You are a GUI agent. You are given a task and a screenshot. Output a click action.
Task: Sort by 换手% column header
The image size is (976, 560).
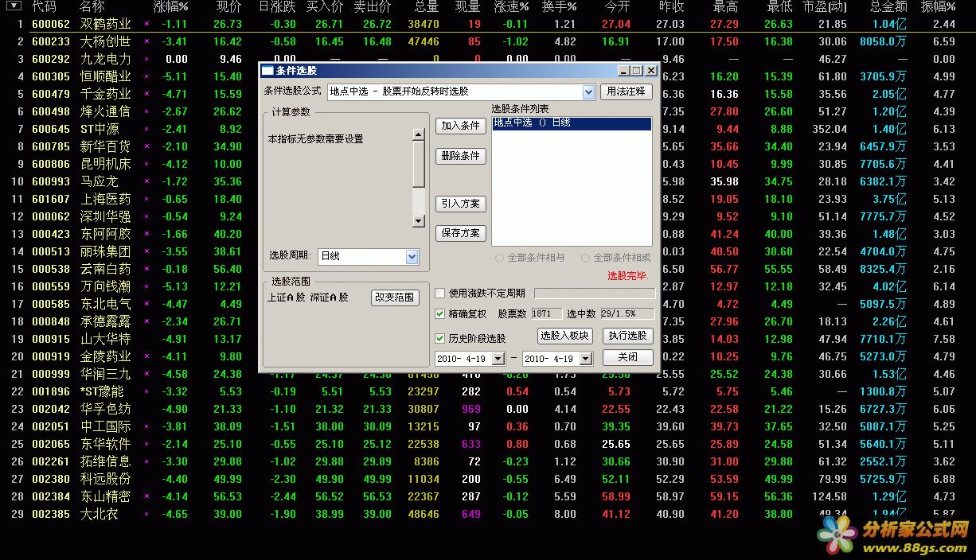(559, 6)
